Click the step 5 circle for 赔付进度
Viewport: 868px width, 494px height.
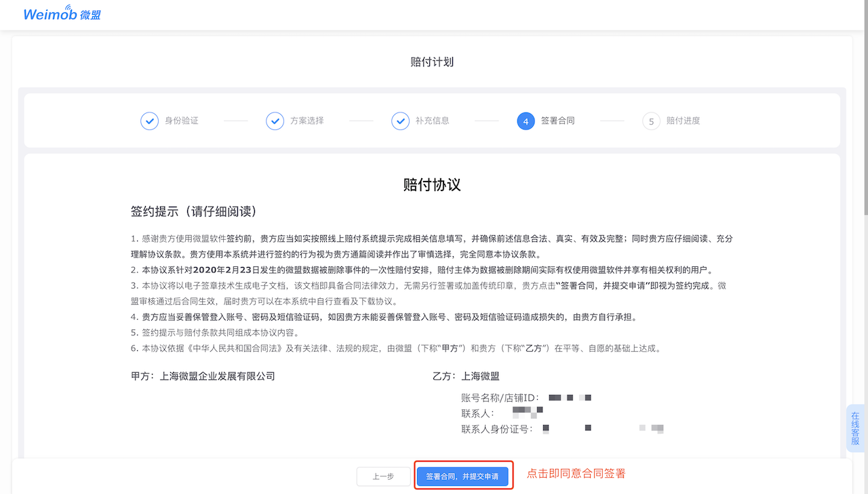pos(651,121)
